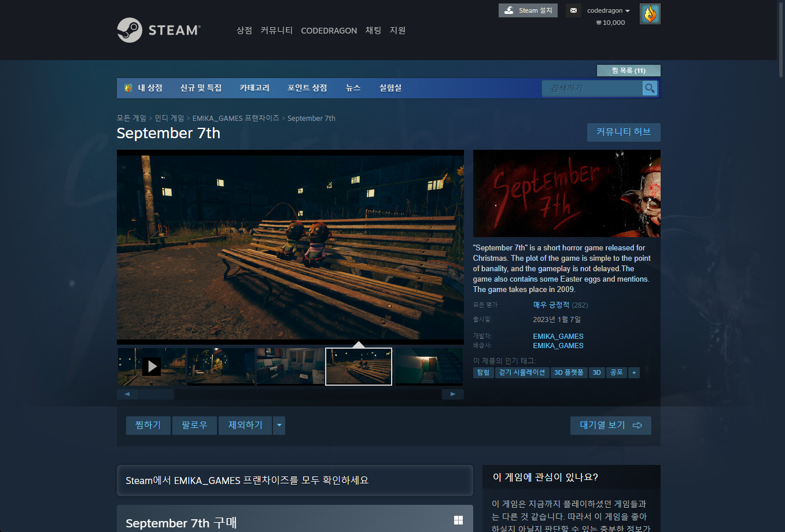Open the 실험실 tab
The image size is (785, 532).
pyautogui.click(x=390, y=88)
